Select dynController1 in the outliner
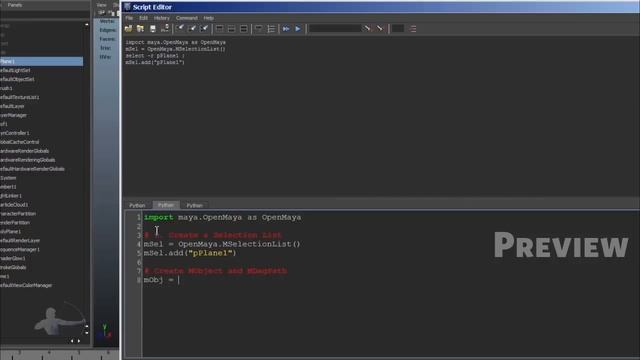The image size is (640, 360). 15,133
